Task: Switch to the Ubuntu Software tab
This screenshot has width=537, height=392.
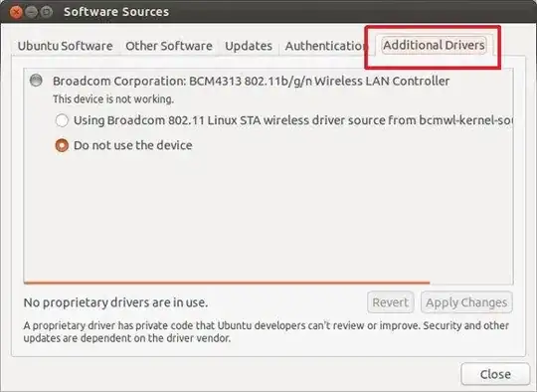Action: coord(65,46)
